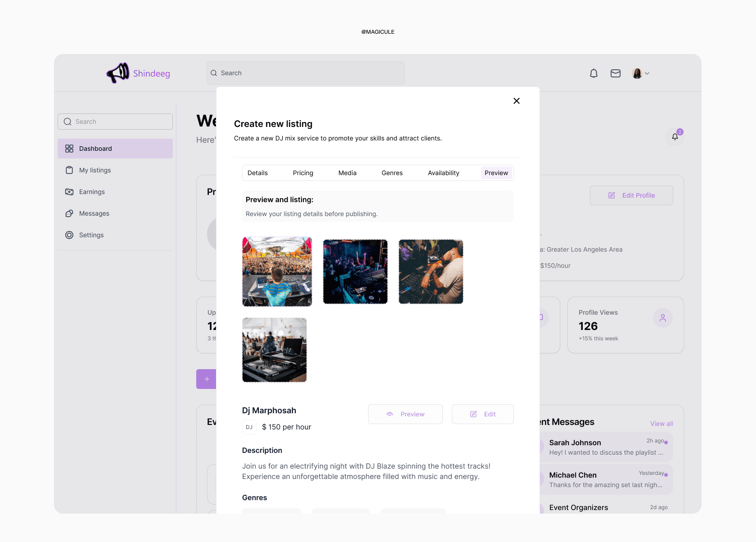Open the Availability tab
Image resolution: width=756 pixels, height=542 pixels.
(x=443, y=173)
